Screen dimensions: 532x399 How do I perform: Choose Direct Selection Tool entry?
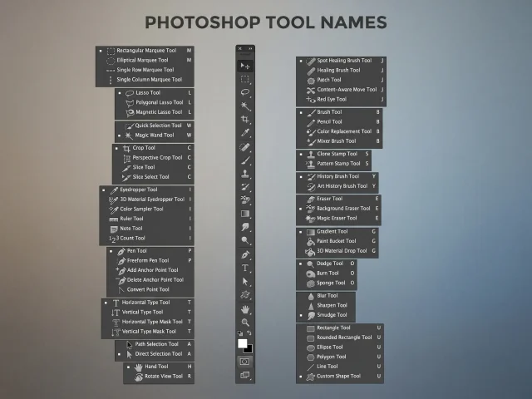155,354
